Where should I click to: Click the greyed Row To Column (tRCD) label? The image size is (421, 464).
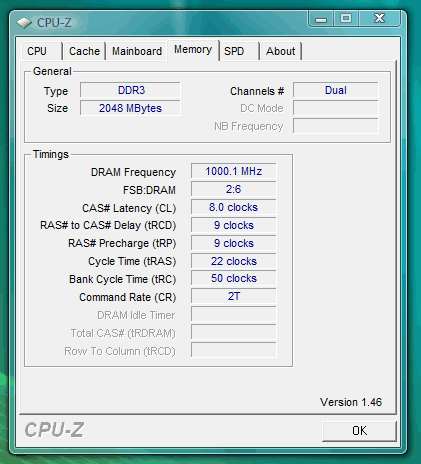(x=120, y=351)
